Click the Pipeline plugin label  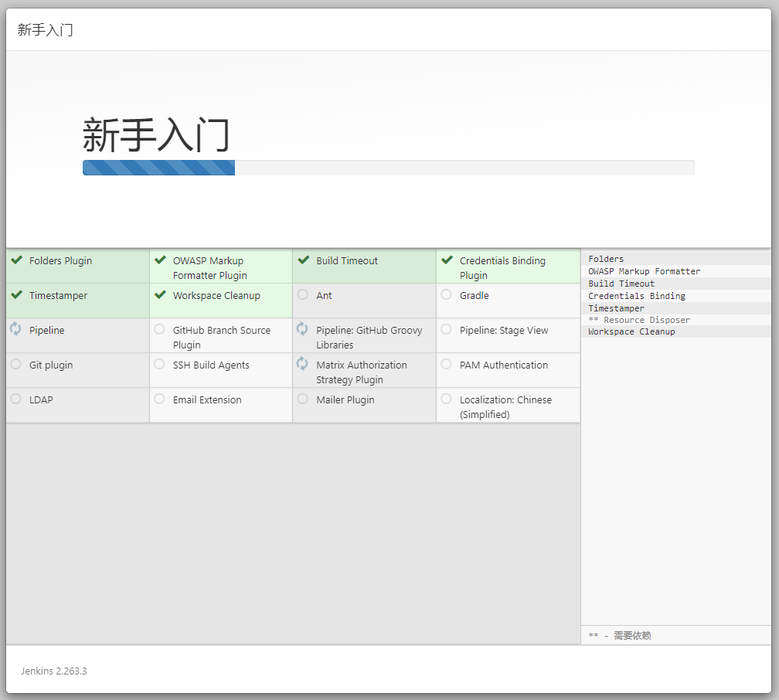click(46, 331)
